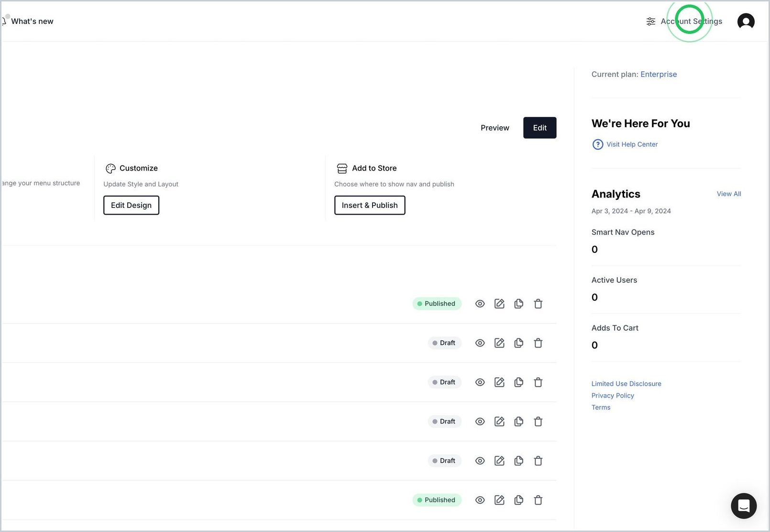This screenshot has height=532, width=770.
Task: Preview the first Draft row with eye icon
Action: click(480, 343)
